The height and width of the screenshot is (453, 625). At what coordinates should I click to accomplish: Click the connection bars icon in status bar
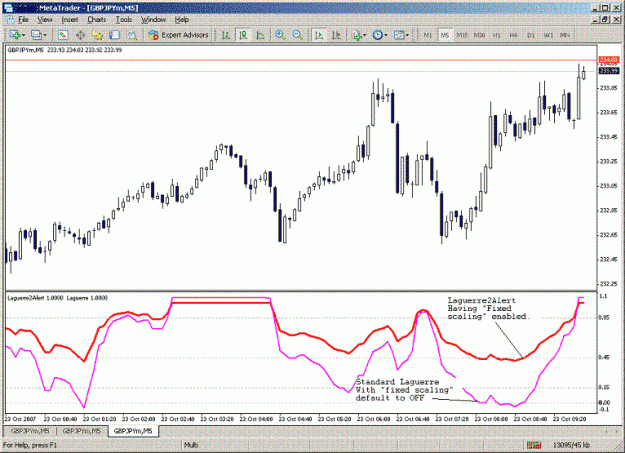coord(534,445)
